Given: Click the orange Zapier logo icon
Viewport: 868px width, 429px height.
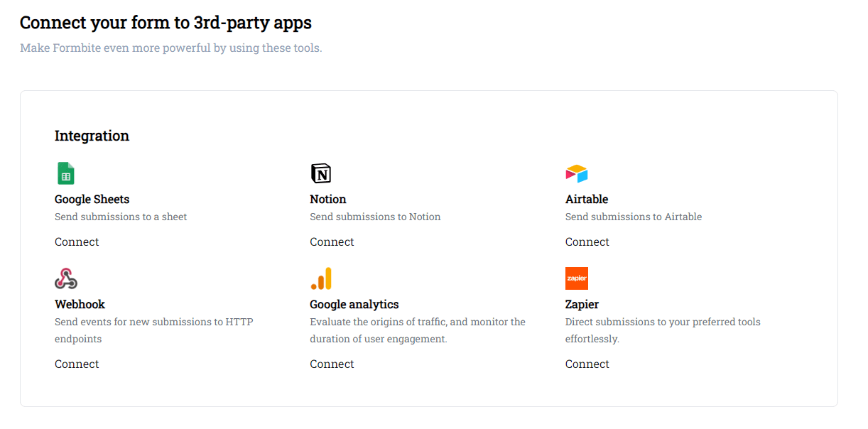Looking at the screenshot, I should [577, 278].
